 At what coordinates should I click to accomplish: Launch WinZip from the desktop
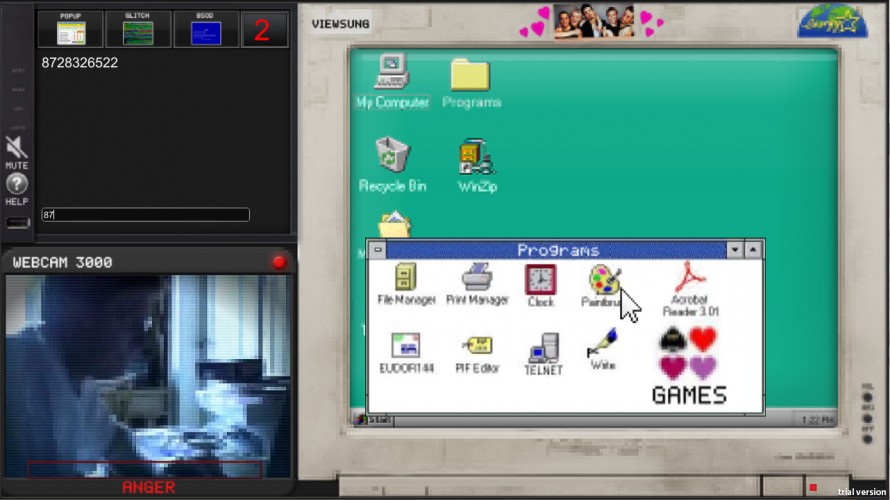(477, 165)
